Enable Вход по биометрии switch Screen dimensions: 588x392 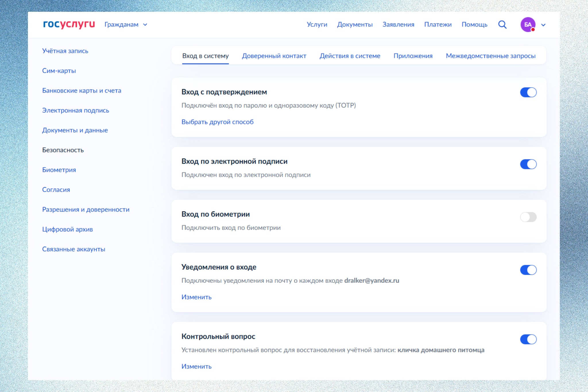(528, 217)
